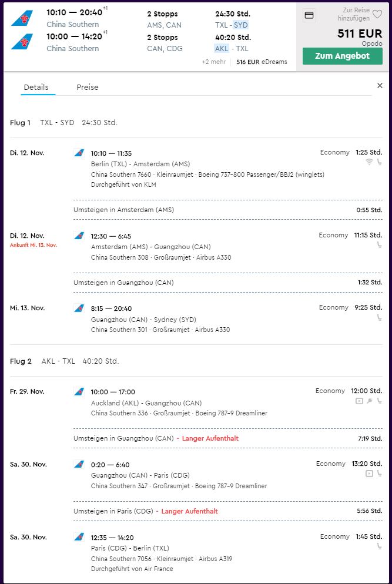This screenshot has height=584, width=392.
Task: Click the seat icon on Amsterdam-Guangzhou flight
Action: click(x=379, y=244)
